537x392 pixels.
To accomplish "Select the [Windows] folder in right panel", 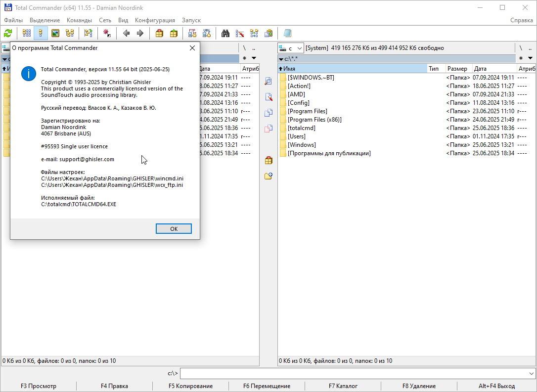I will [x=406, y=145].
